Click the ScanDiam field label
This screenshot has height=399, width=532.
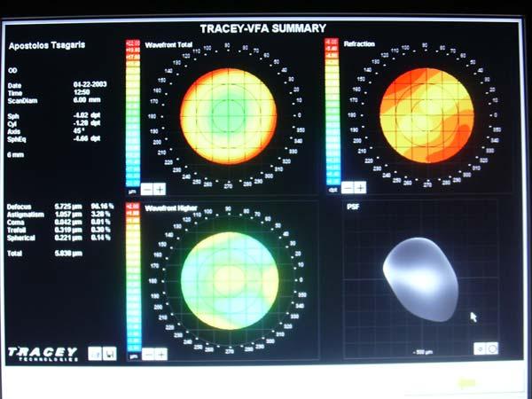coord(22,101)
